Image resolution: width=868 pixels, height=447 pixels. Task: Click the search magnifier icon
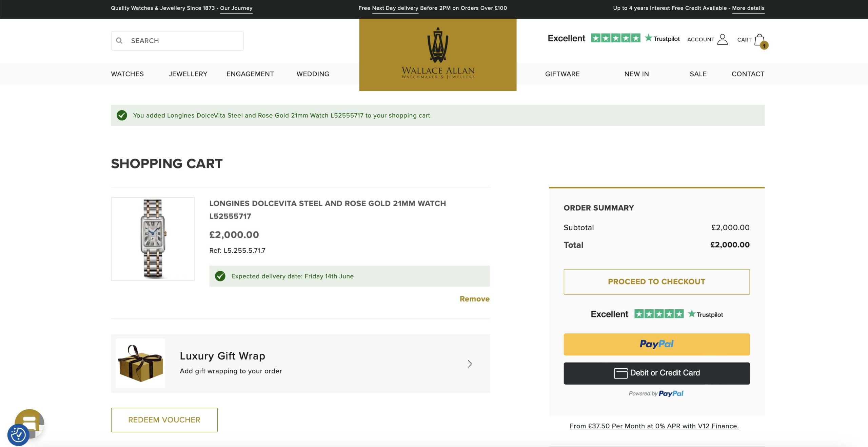pyautogui.click(x=119, y=41)
